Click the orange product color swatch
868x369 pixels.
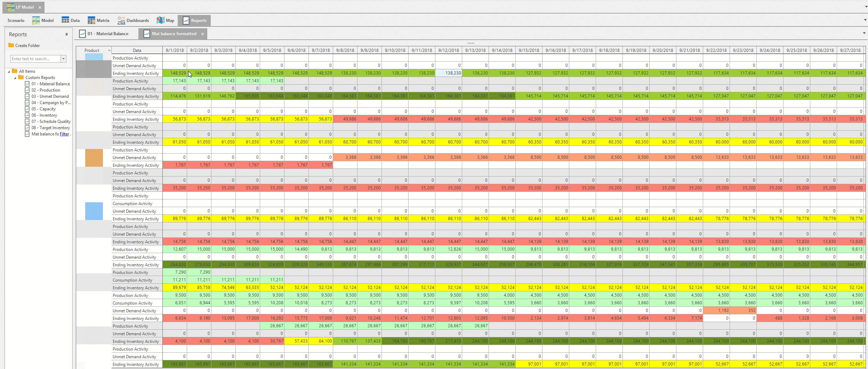[94, 158]
